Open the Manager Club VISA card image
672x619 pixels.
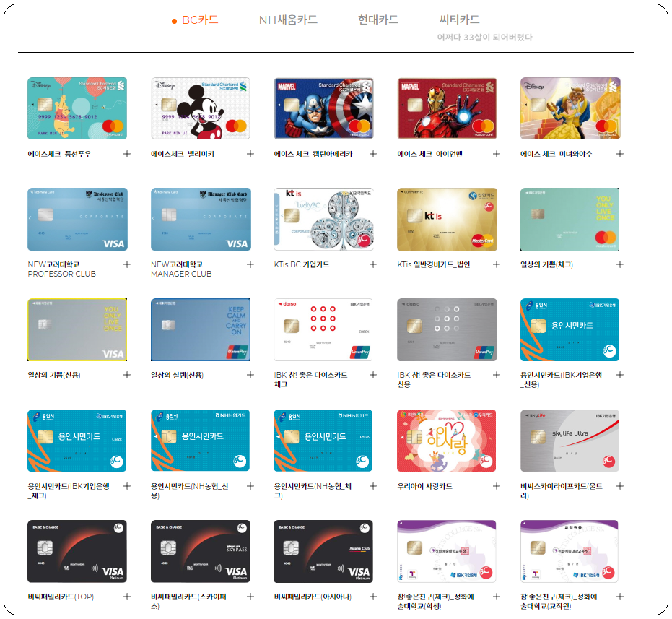(200, 219)
